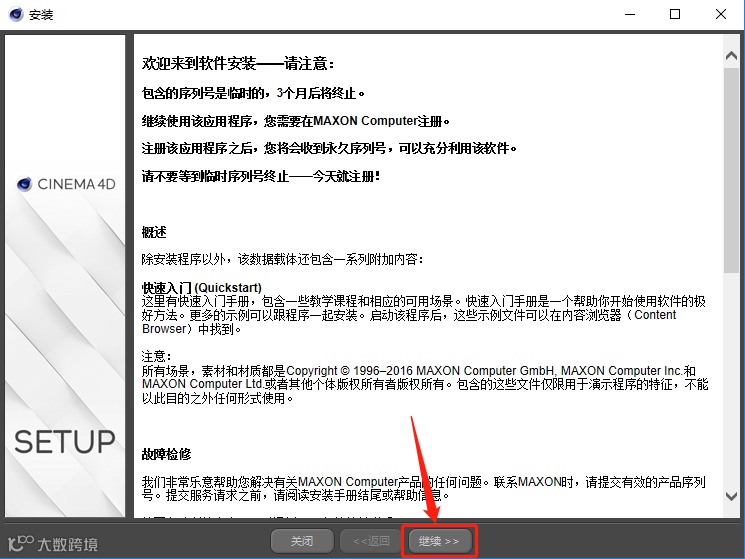Click the SETUP text in sidebar
The width and height of the screenshot is (745, 559).
click(x=65, y=442)
